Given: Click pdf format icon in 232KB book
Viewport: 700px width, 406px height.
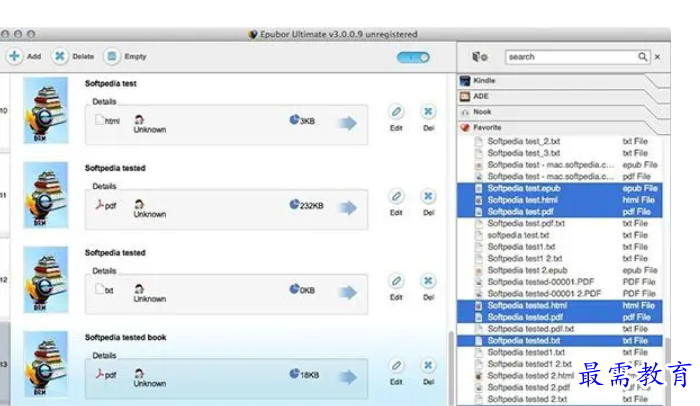Looking at the screenshot, I should click(100, 205).
